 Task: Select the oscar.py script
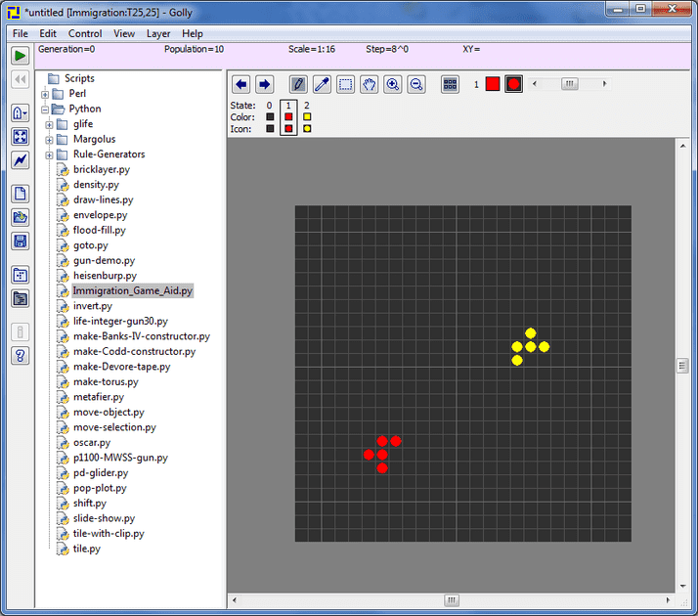[91, 442]
